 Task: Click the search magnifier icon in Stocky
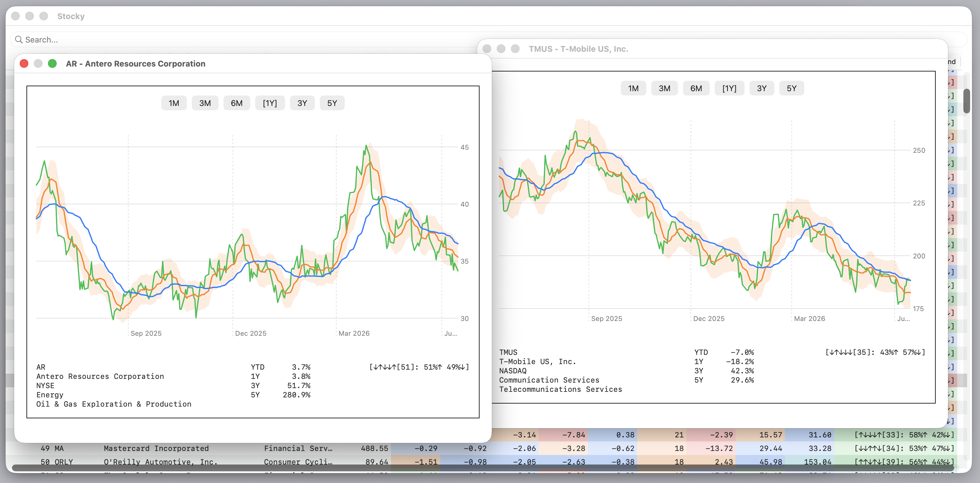[19, 40]
